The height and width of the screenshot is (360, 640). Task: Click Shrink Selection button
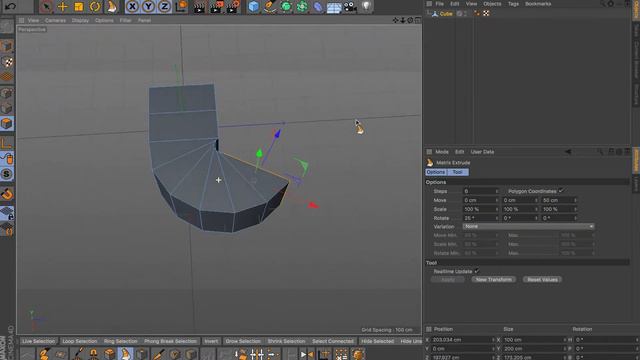[x=286, y=341]
